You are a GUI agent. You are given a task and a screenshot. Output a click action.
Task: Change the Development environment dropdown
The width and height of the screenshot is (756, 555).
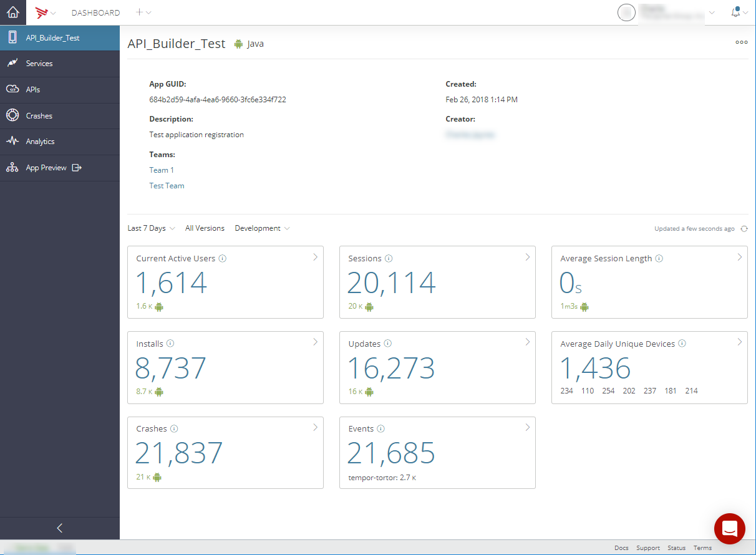coord(261,228)
